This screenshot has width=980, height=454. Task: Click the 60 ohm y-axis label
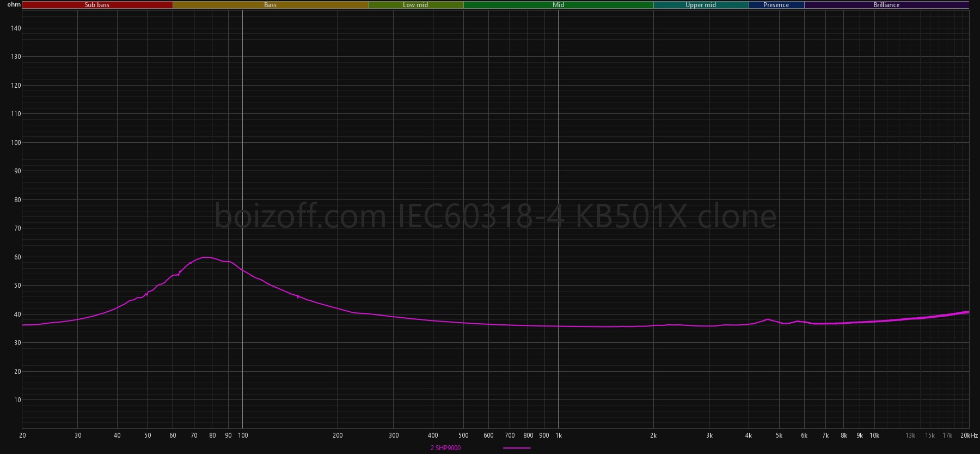pyautogui.click(x=16, y=257)
